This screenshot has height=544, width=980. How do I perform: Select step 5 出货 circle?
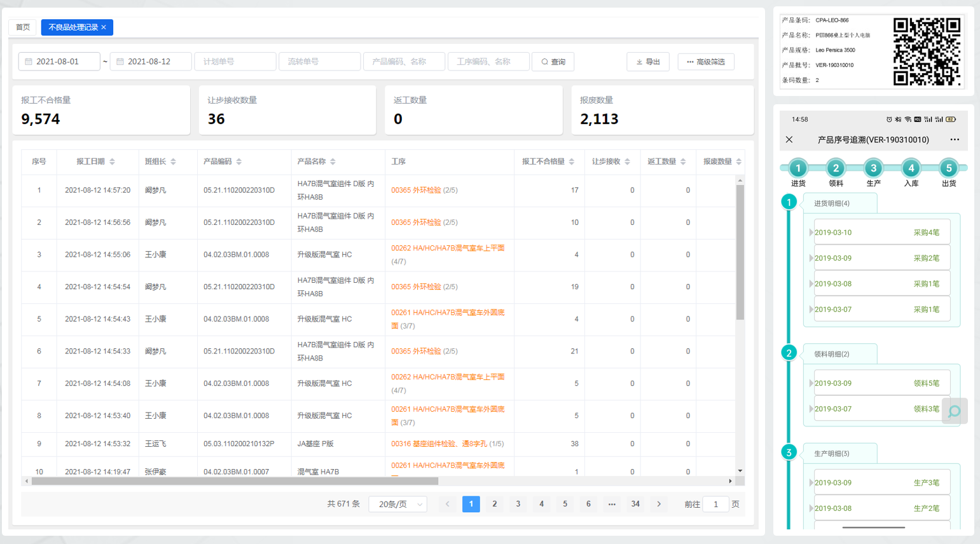(948, 168)
